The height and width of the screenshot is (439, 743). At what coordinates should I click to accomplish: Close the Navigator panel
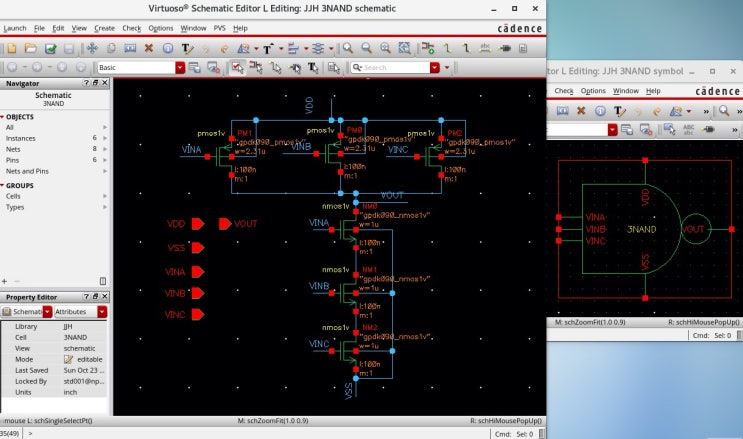coord(105,83)
